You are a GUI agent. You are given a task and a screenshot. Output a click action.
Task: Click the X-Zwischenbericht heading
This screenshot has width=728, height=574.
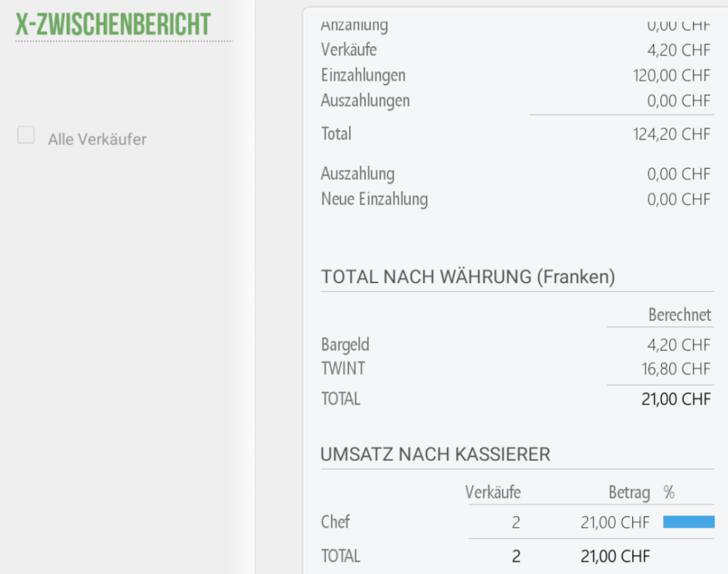113,24
